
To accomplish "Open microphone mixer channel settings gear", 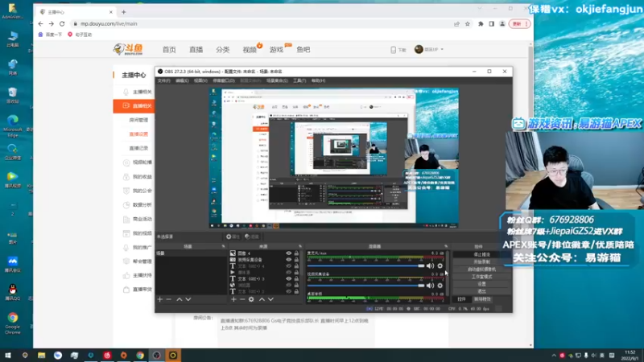I will coord(440,266).
